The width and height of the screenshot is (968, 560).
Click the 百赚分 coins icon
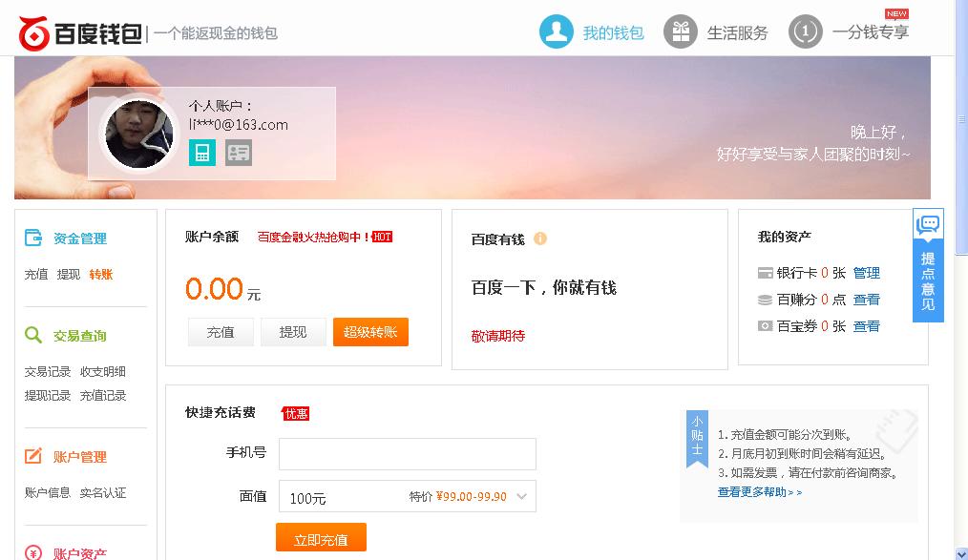coord(765,300)
